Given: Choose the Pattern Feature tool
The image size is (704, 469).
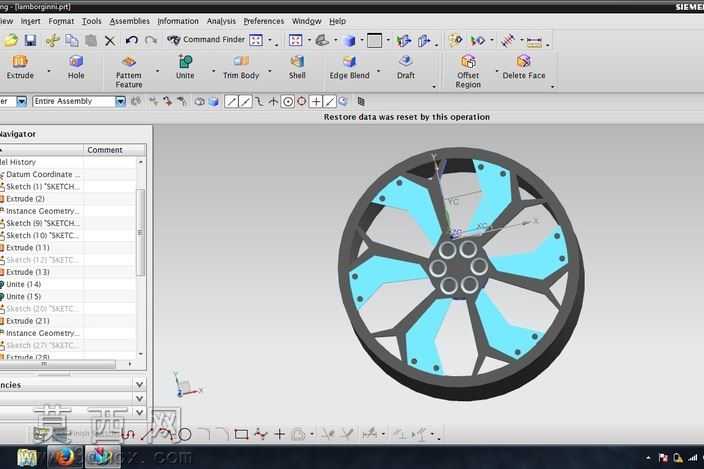Looking at the screenshot, I should (129, 72).
